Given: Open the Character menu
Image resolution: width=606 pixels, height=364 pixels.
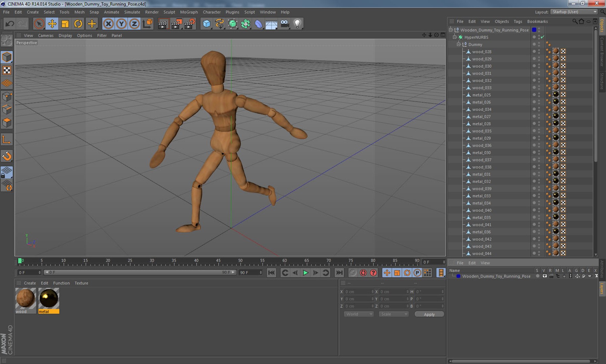Looking at the screenshot, I should click(212, 12).
